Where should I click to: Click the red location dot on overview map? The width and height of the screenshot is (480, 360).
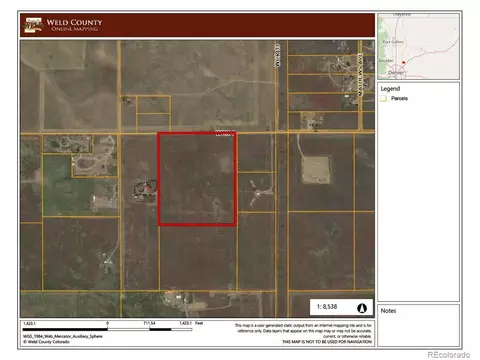point(403,62)
